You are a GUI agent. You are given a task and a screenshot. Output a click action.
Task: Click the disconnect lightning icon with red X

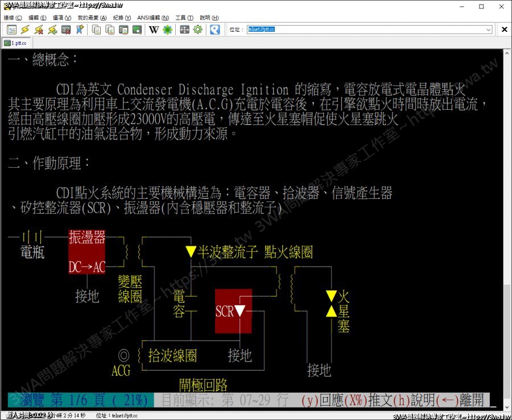[x=39, y=30]
